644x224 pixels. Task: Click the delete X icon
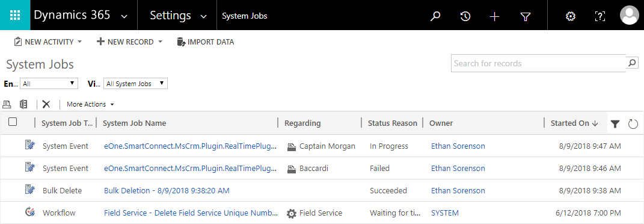tap(46, 104)
